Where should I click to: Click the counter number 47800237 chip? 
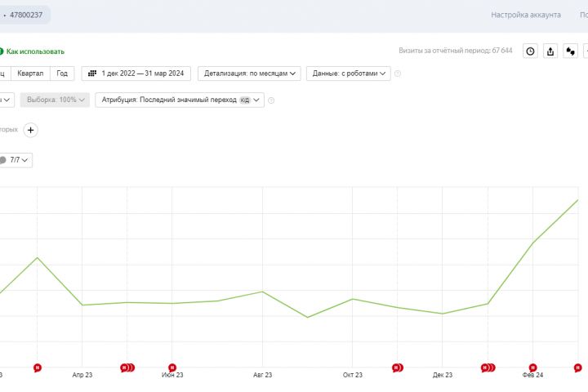[x=25, y=15]
